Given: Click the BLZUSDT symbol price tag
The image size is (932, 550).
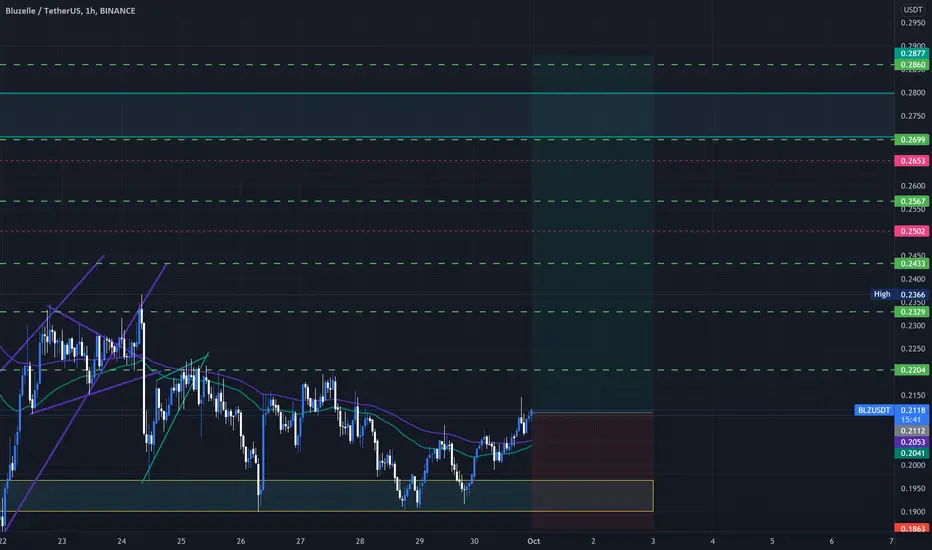Looking at the screenshot, I should tap(874, 410).
